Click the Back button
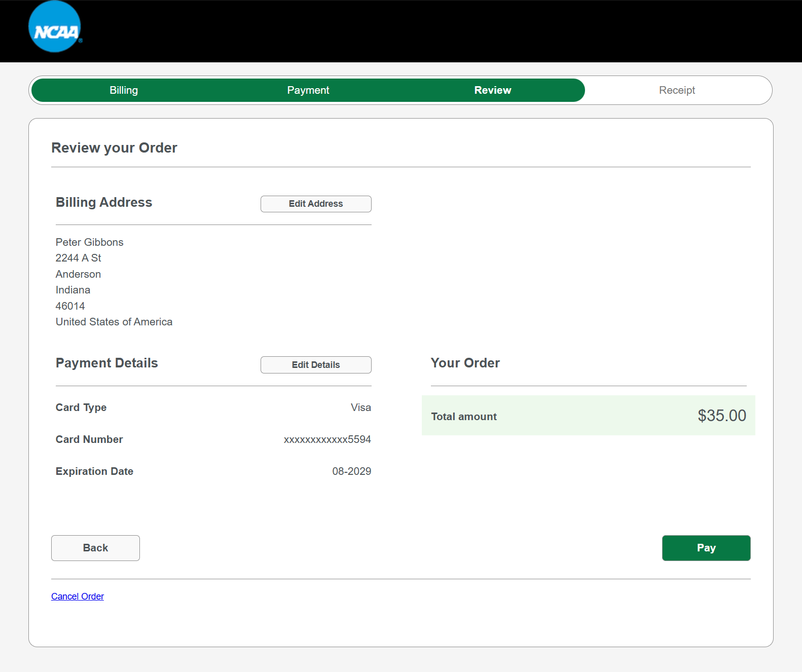This screenshot has width=802, height=672. pos(95,548)
